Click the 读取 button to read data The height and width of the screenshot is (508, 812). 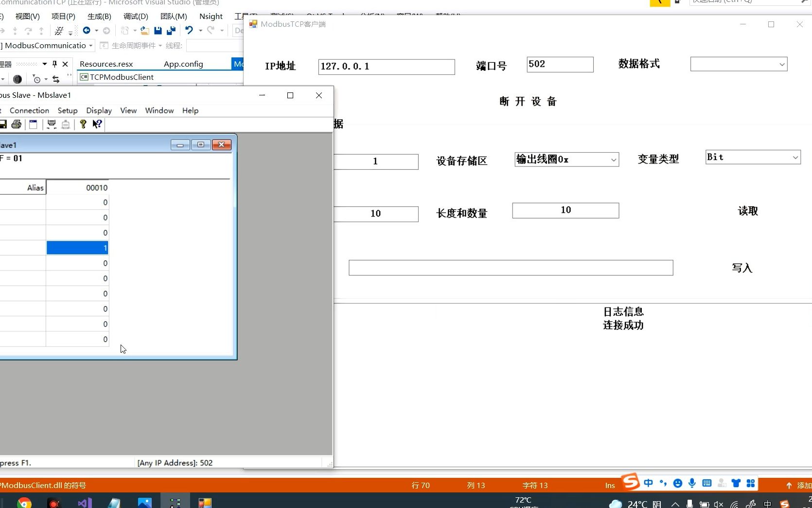click(x=748, y=211)
